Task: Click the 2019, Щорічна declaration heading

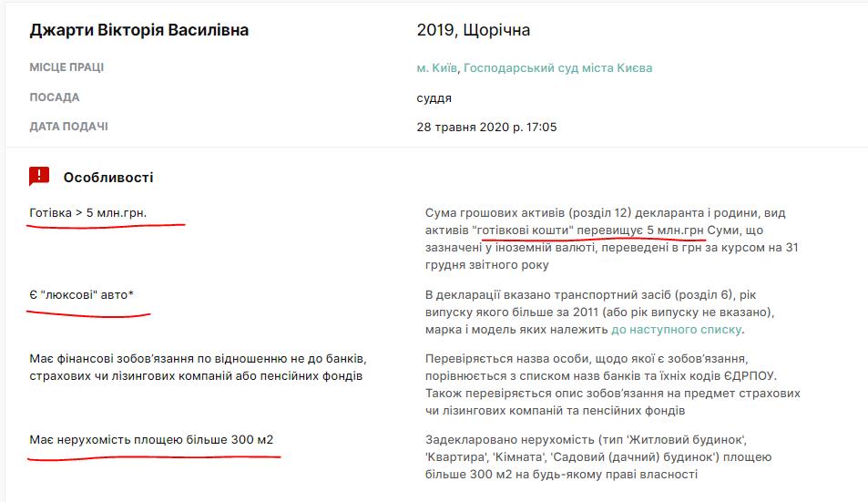Action: pyautogui.click(x=474, y=30)
